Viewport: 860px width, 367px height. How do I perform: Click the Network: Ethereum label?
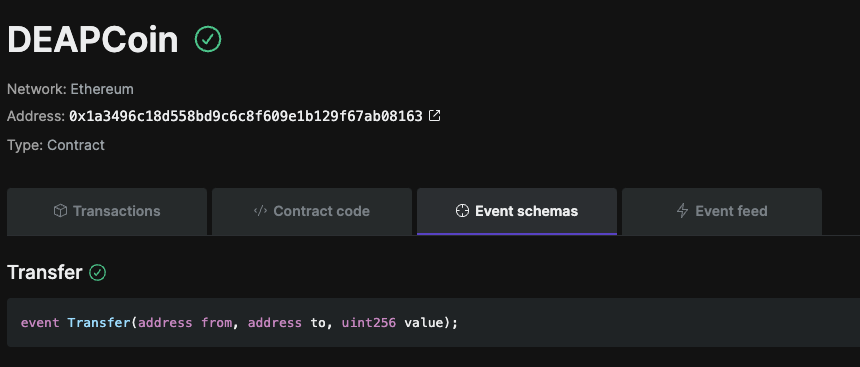coord(70,89)
